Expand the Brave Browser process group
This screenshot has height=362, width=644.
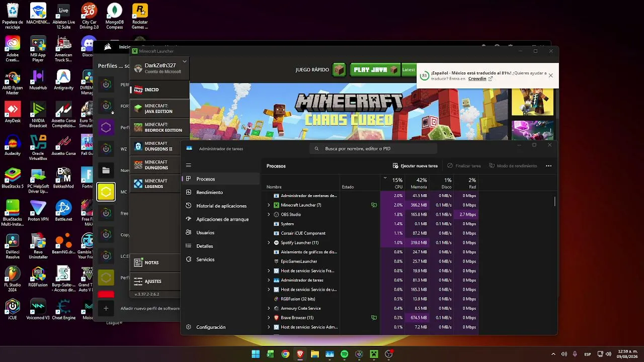pyautogui.click(x=269, y=318)
